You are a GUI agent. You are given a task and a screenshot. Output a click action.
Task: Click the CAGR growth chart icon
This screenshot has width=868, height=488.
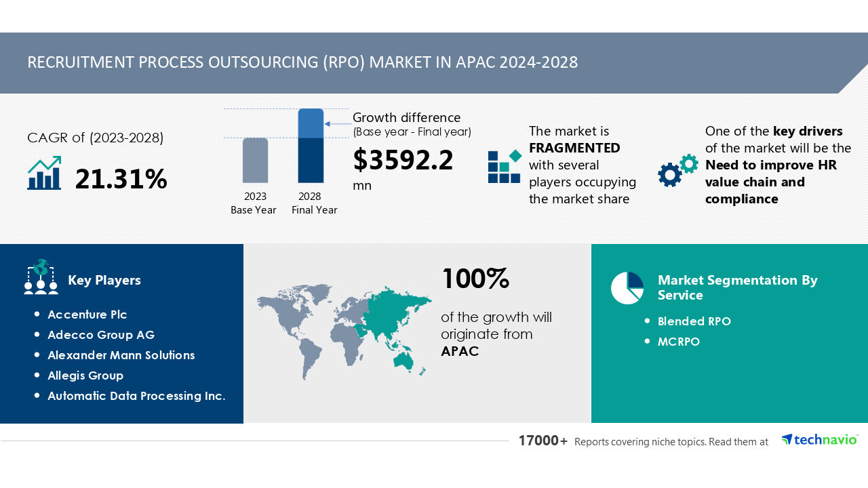(44, 174)
